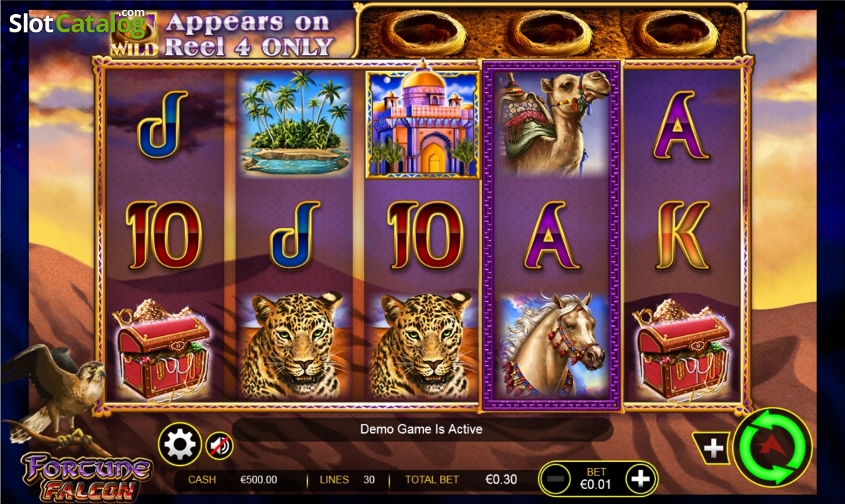Click the first empty nest at top
This screenshot has width=845, height=504.
[428, 32]
